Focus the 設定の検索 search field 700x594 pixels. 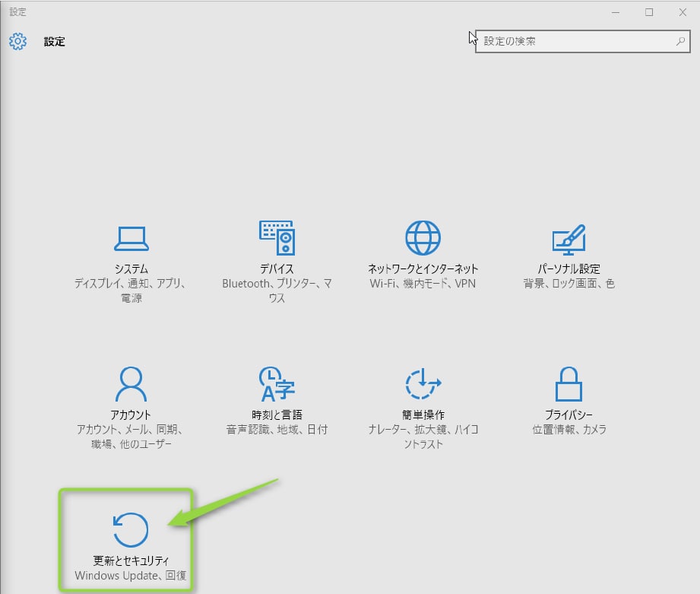[x=574, y=41]
